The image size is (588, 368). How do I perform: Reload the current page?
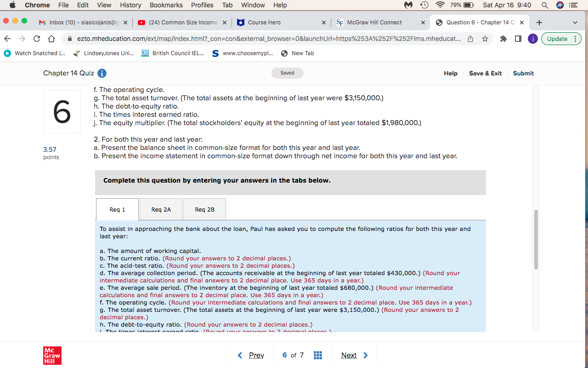tap(36, 39)
